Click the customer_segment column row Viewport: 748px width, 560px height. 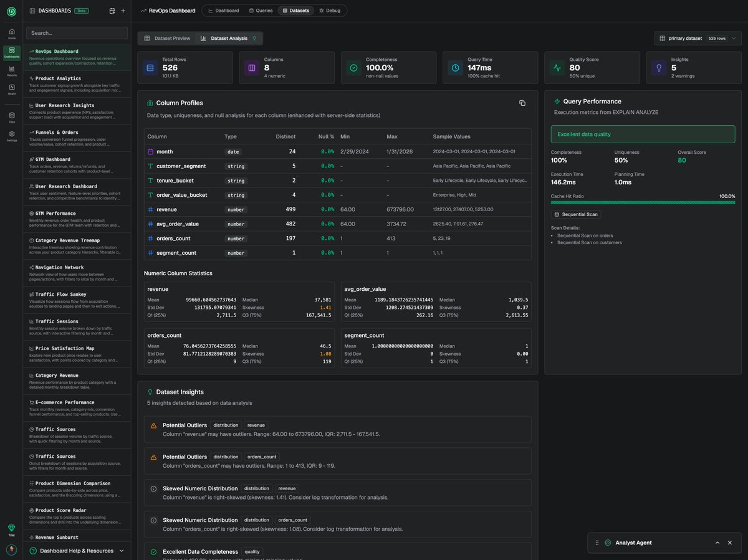point(337,166)
